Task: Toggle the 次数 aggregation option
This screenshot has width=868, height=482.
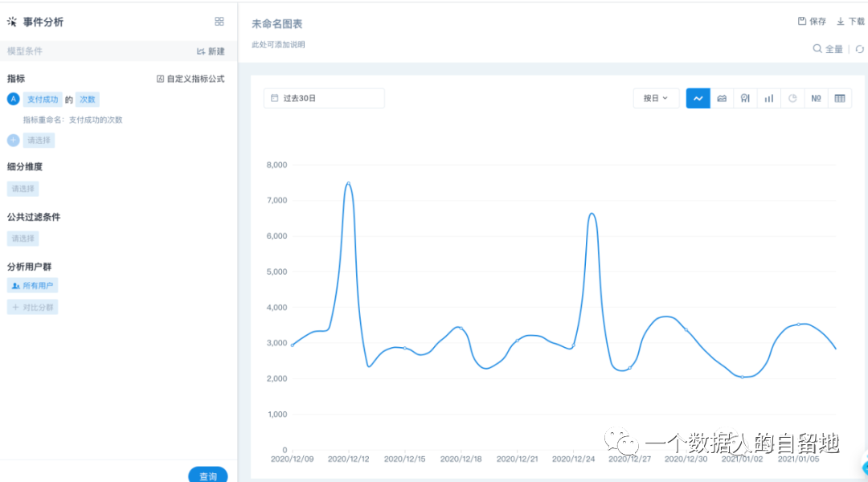Action: (86, 99)
